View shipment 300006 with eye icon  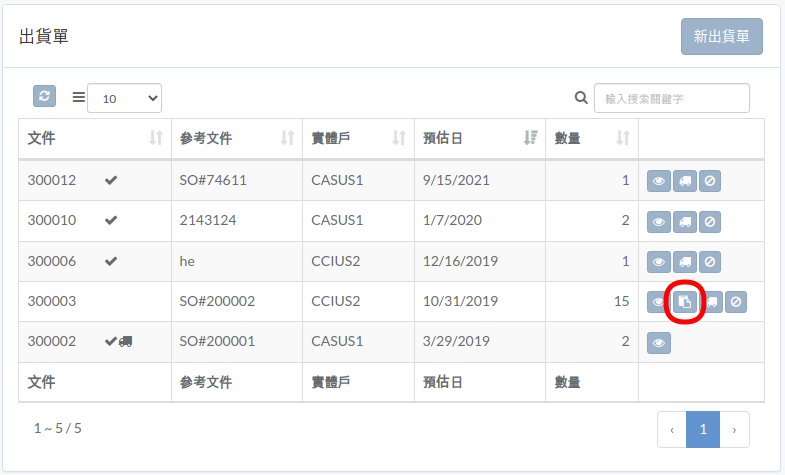[x=659, y=262]
